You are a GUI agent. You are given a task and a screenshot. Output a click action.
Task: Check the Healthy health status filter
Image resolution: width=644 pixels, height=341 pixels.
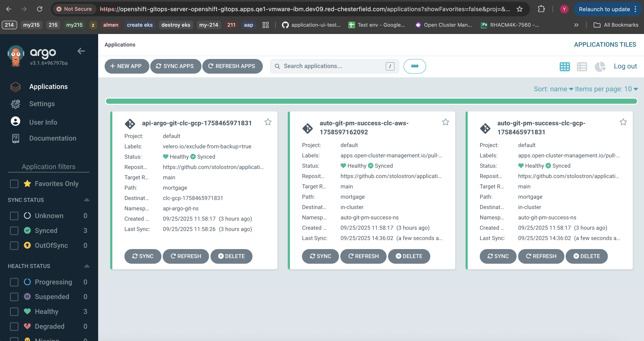pyautogui.click(x=14, y=312)
